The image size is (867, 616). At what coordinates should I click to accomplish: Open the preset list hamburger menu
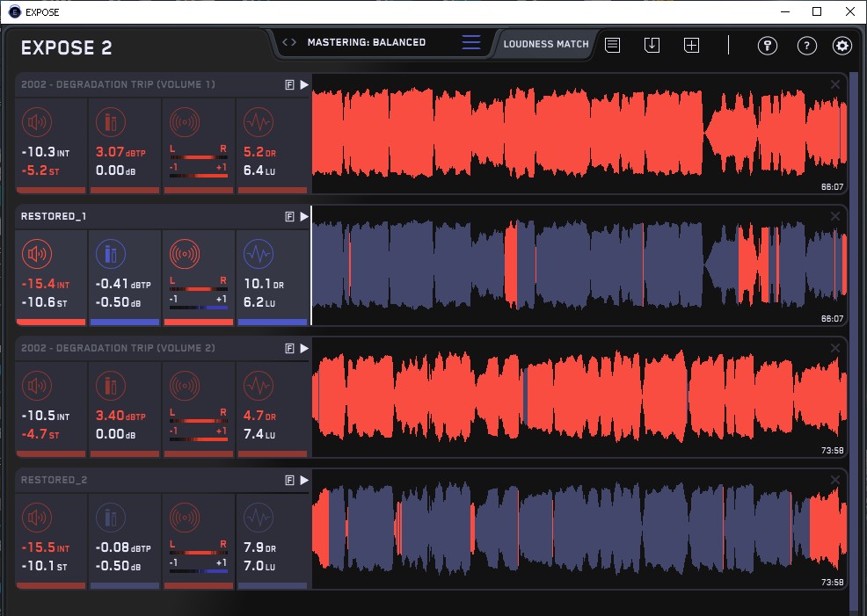click(x=471, y=42)
